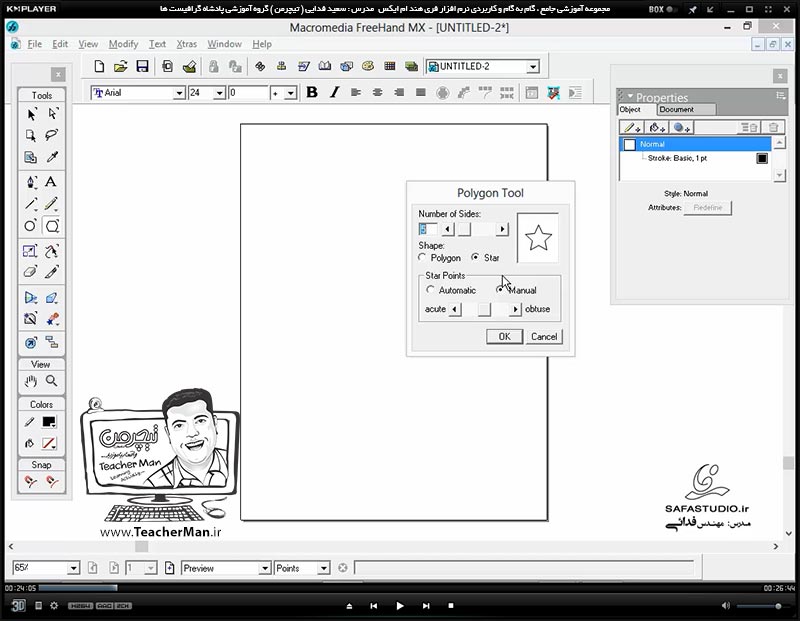The width and height of the screenshot is (800, 621).
Task: Select the Polygon shape radio button
Action: pyautogui.click(x=422, y=258)
